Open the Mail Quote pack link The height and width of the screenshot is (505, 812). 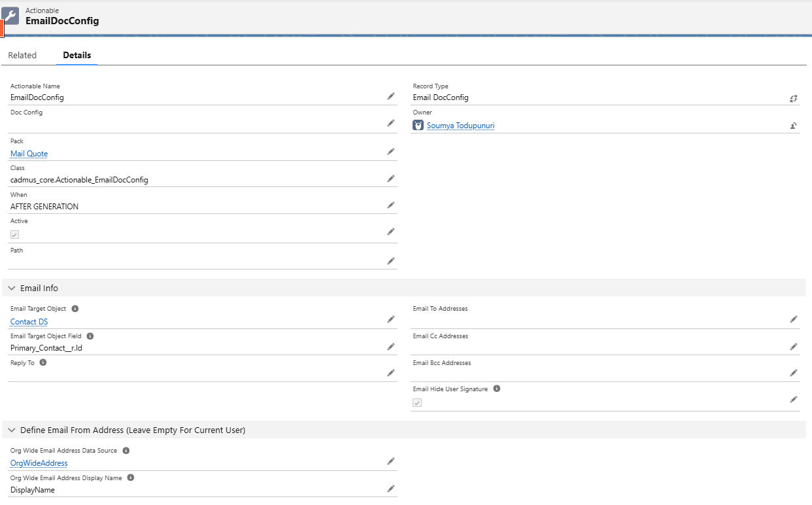(x=29, y=154)
